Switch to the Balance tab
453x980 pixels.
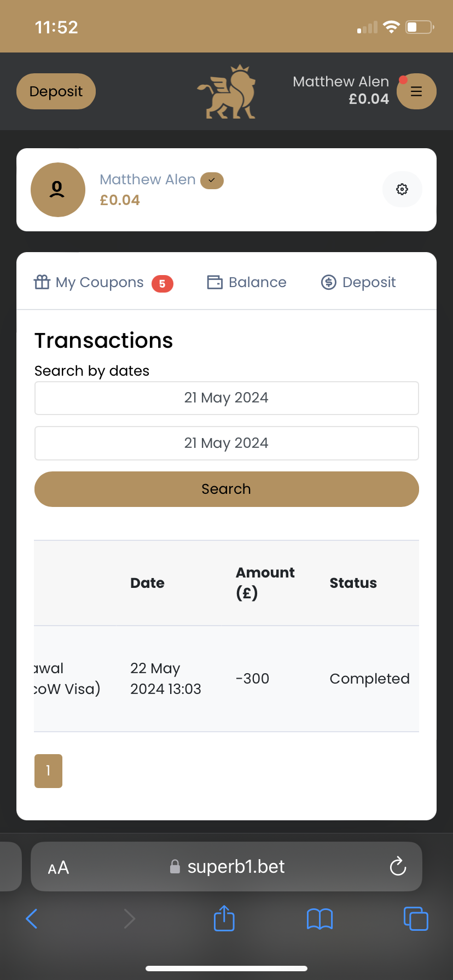247,283
